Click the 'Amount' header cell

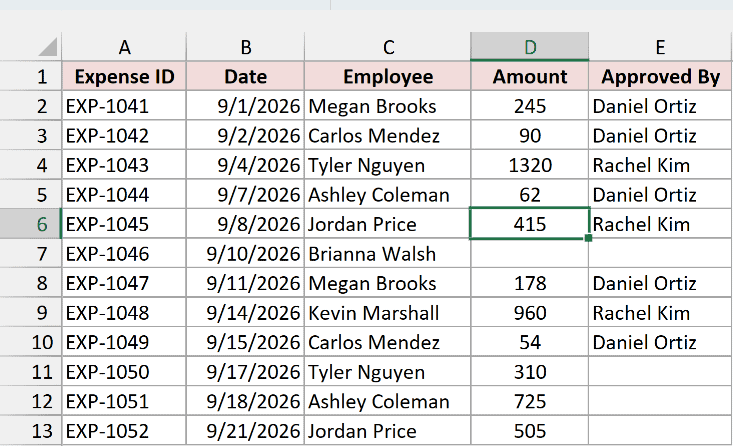coord(530,76)
